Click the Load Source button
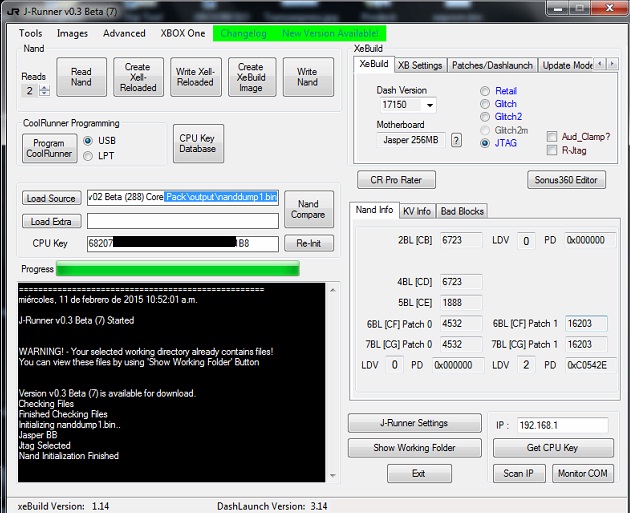Screen dimensions: 630x513 click(x=51, y=198)
